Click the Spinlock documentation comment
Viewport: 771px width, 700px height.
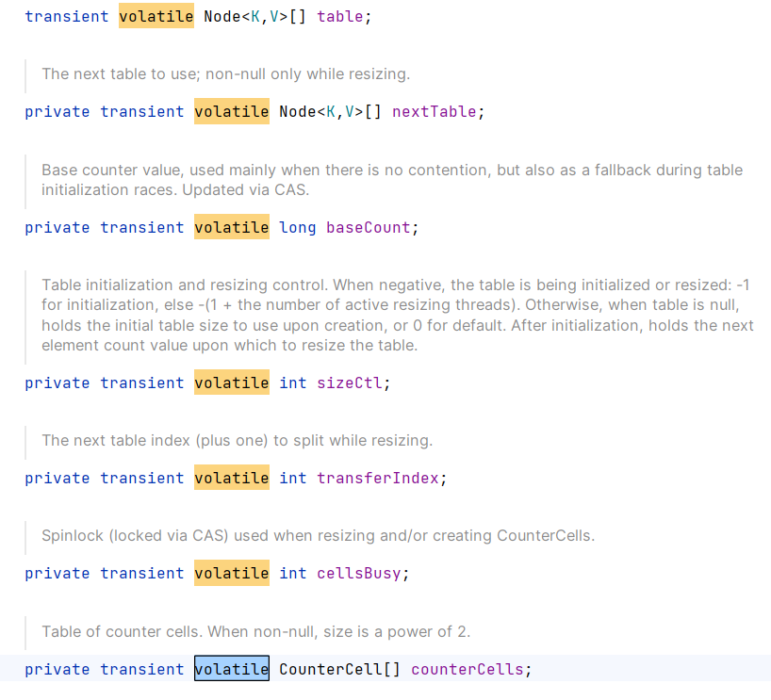click(318, 535)
